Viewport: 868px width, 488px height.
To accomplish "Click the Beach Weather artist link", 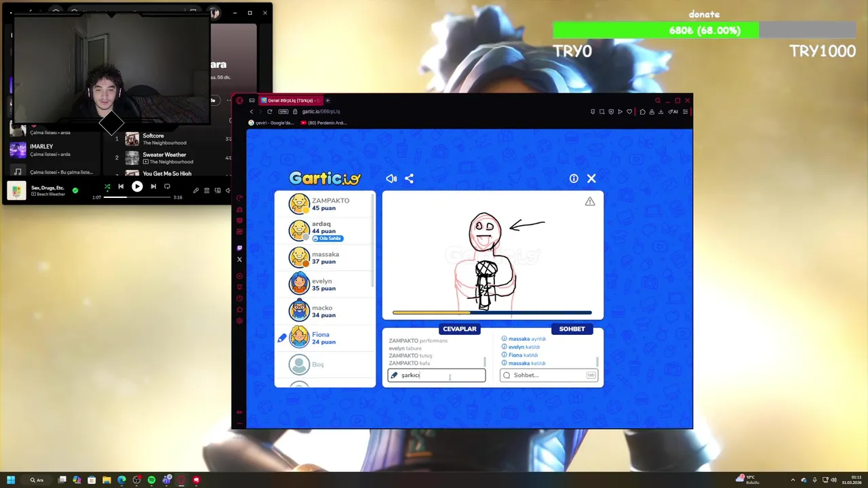I will tap(51, 195).
